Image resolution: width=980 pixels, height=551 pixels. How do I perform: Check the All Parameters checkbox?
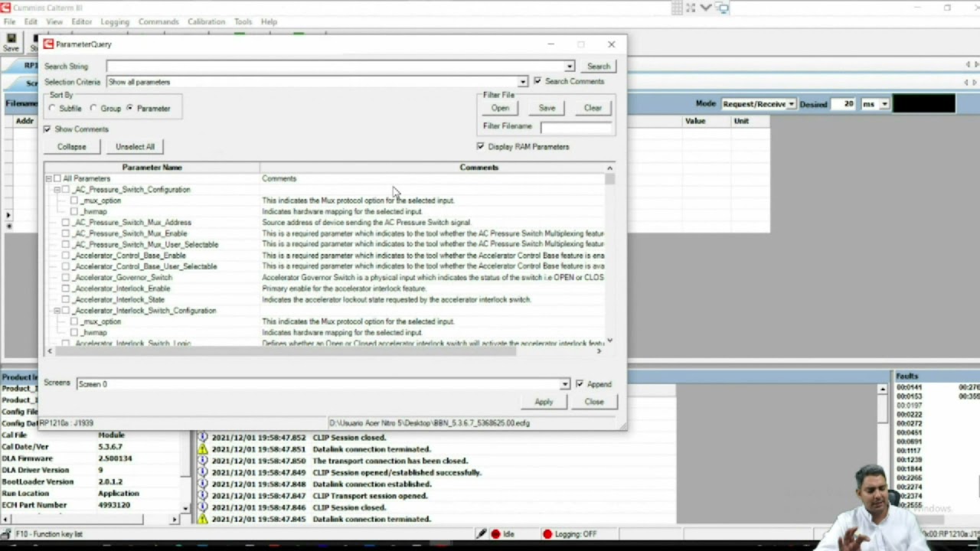tap(57, 178)
